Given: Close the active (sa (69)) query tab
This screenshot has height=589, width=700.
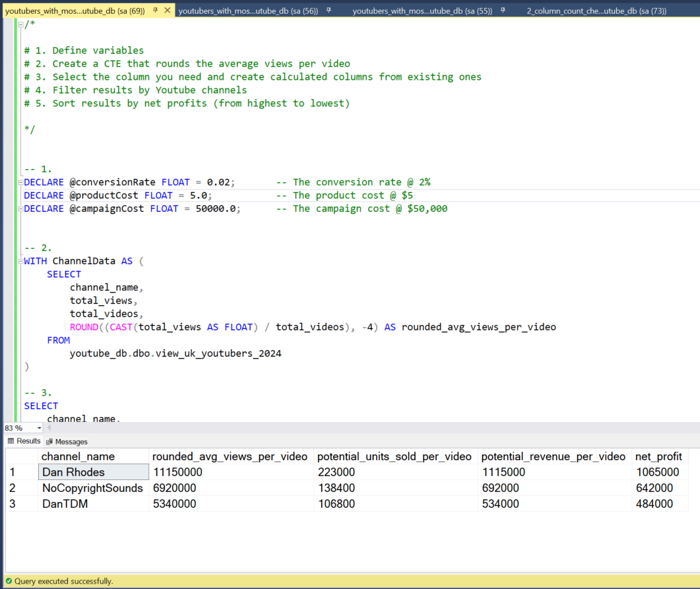Looking at the screenshot, I should pos(168,11).
